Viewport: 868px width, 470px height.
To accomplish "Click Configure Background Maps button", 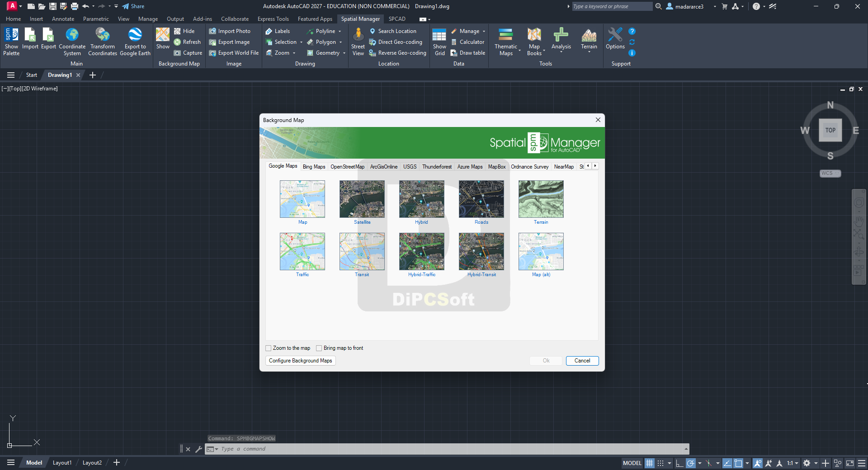I will [301, 361].
